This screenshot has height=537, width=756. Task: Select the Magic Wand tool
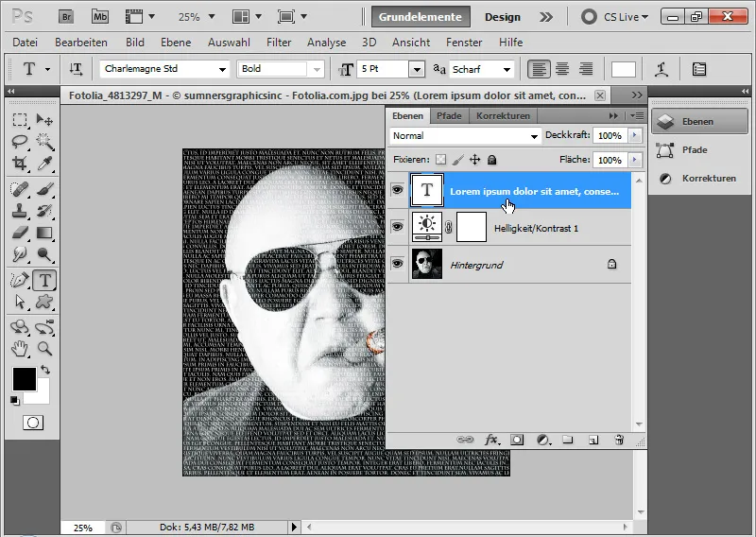click(x=44, y=142)
